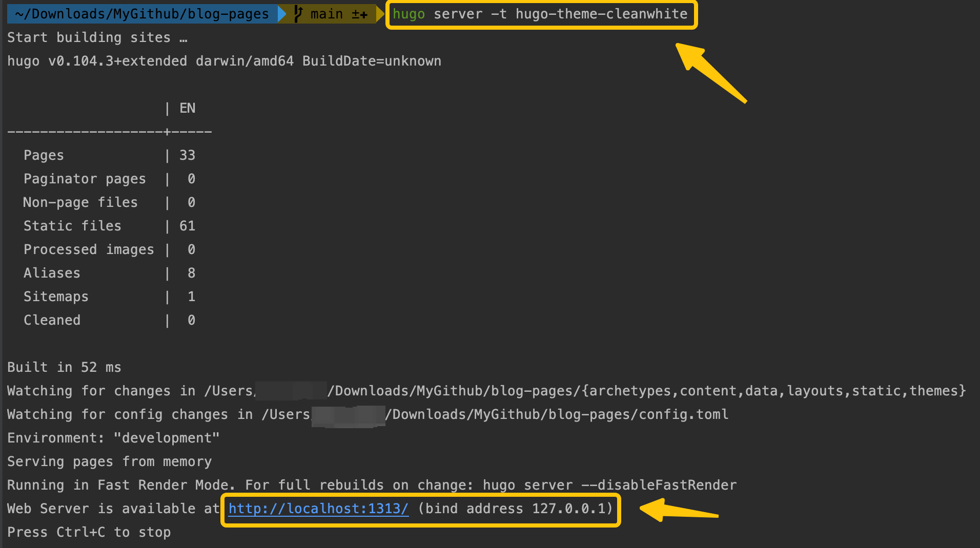Click the "Built in 52 ms" line
The width and height of the screenshot is (980, 548).
tap(64, 367)
